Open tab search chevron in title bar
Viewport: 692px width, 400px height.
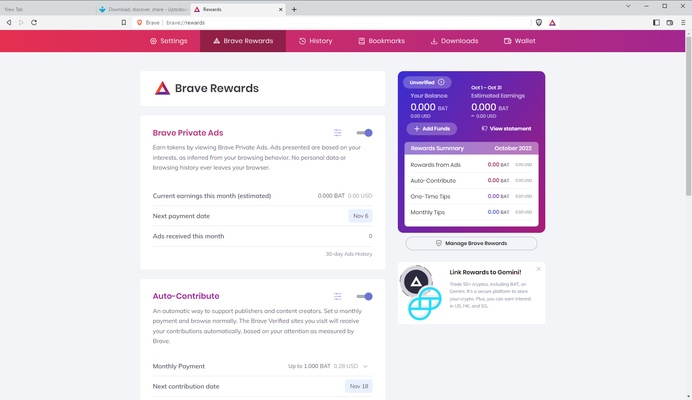(628, 6)
